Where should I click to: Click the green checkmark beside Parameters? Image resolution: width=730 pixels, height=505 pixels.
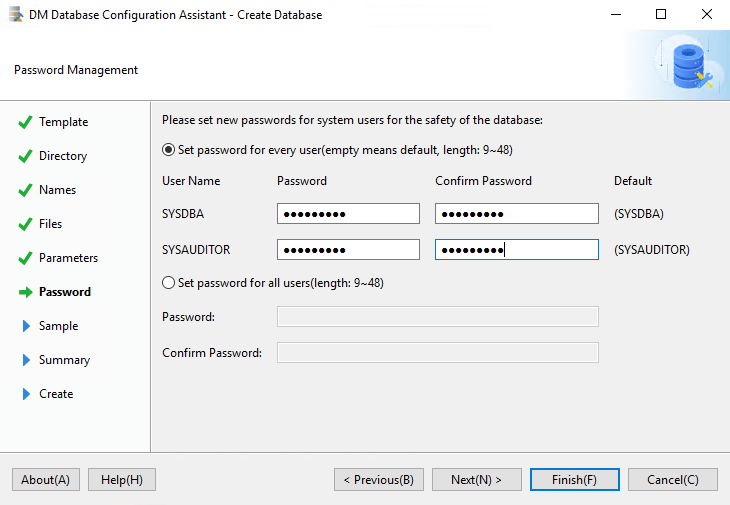click(25, 258)
